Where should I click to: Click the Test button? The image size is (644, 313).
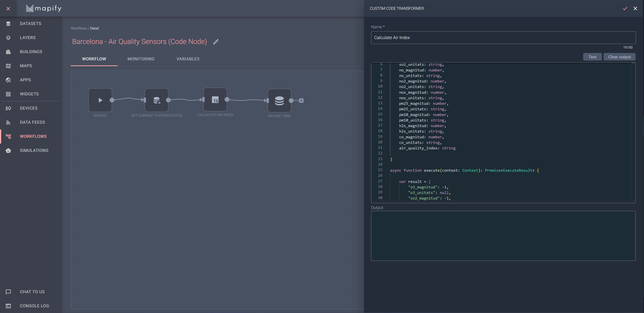click(x=592, y=57)
